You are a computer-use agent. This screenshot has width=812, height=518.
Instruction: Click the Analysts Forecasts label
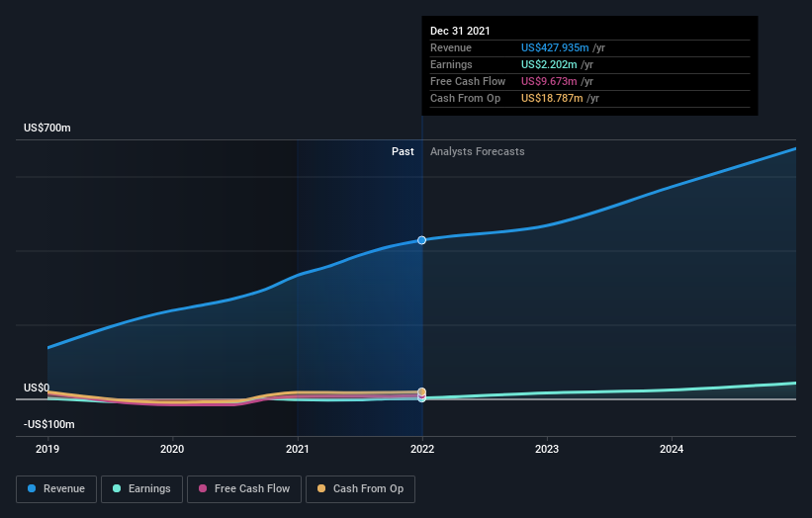click(478, 151)
